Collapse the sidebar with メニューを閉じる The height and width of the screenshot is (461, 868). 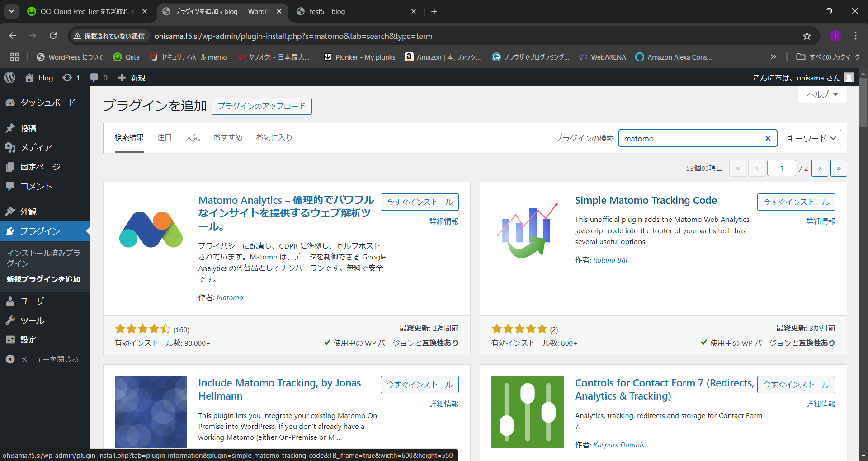pyautogui.click(x=45, y=359)
